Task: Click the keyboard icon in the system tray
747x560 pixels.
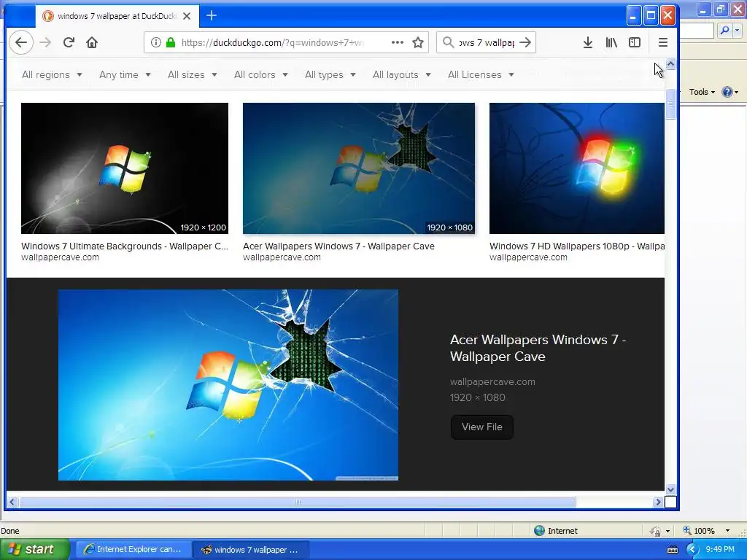Action: click(x=672, y=550)
